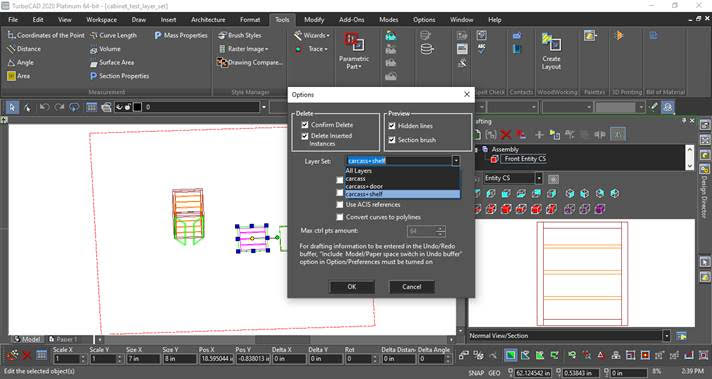The height and width of the screenshot is (379, 712).
Task: Toggle the Hidden lines checkbox
Action: 392,126
